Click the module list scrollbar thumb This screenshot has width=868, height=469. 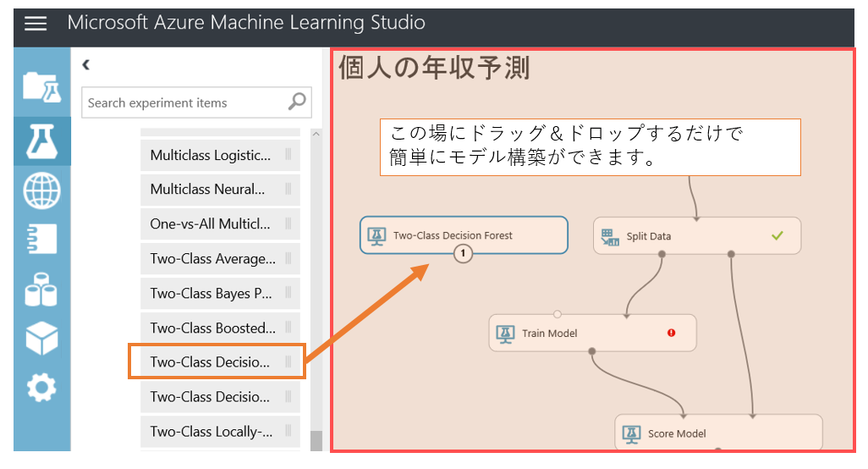(316, 441)
